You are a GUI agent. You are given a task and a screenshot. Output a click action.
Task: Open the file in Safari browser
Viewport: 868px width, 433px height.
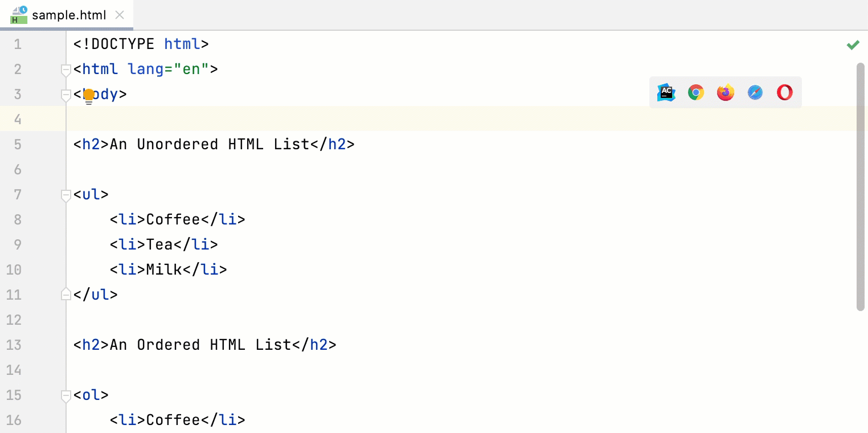point(755,92)
